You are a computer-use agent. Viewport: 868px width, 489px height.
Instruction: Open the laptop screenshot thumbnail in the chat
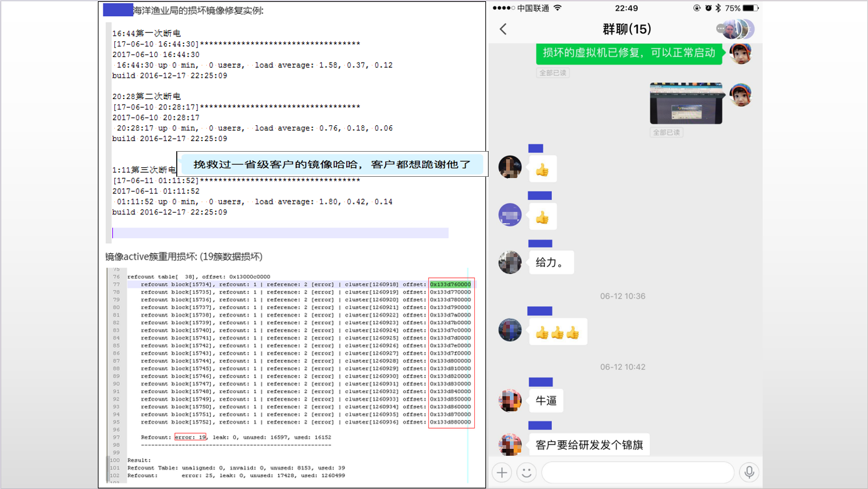click(x=687, y=102)
